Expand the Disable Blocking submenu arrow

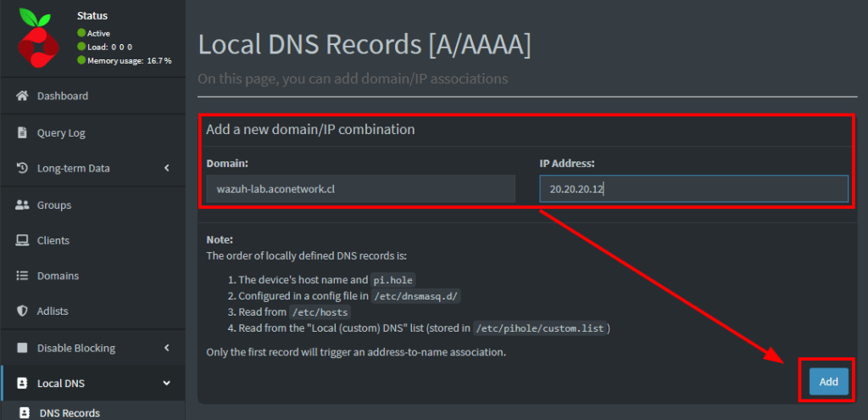click(167, 348)
